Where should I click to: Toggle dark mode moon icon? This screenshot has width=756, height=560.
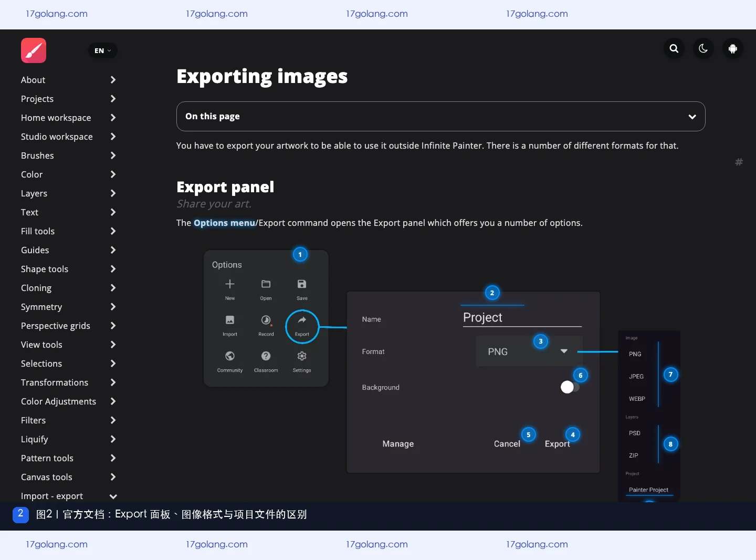point(703,49)
